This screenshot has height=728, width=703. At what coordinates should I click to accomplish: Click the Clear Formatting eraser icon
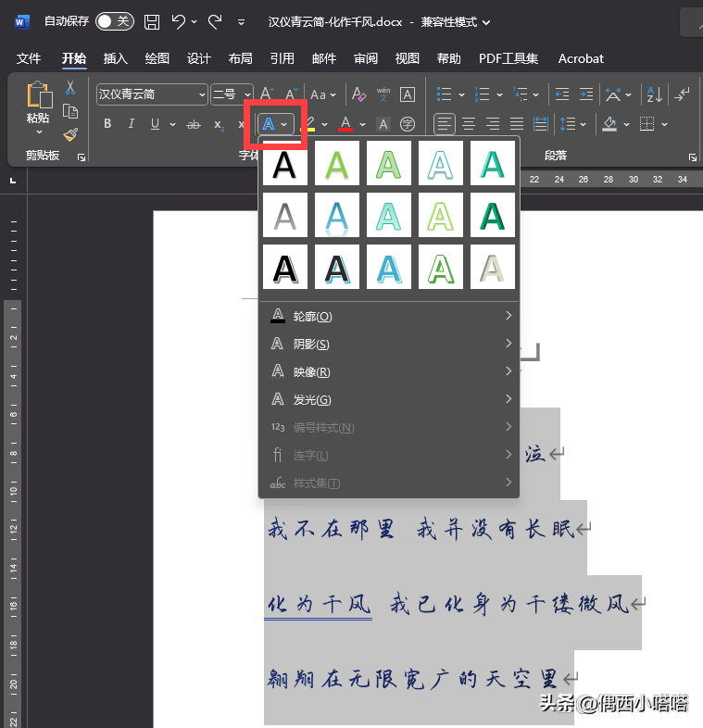tap(358, 94)
